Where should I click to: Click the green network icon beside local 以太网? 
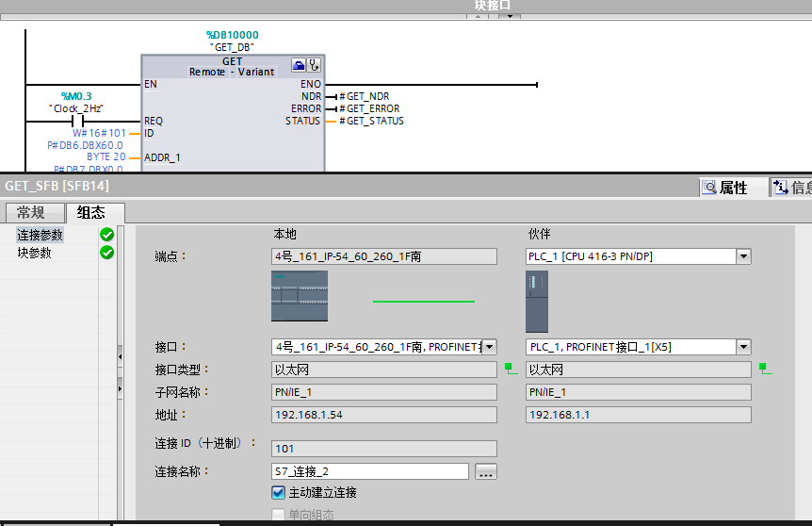[x=511, y=368]
